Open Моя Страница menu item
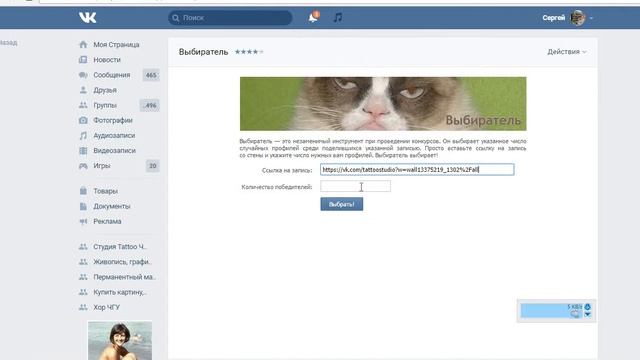 click(x=116, y=44)
